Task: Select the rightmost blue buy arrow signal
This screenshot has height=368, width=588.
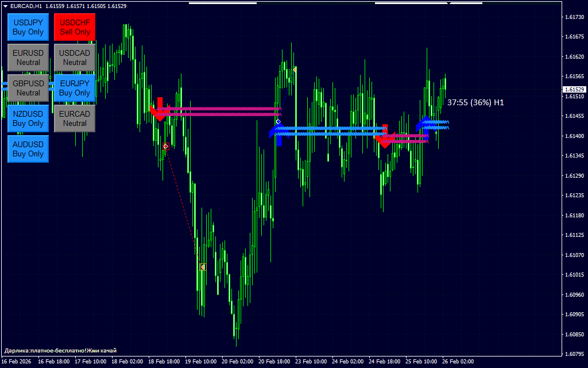Action: [424, 124]
